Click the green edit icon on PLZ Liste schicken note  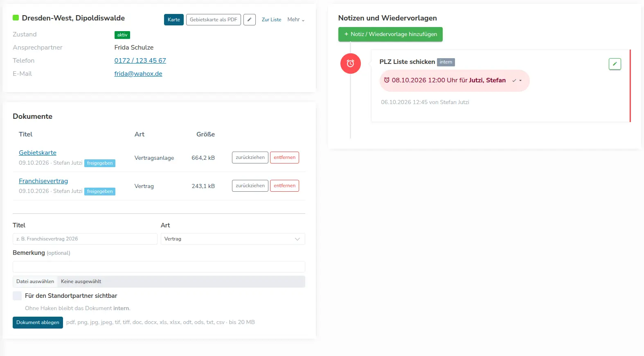click(x=615, y=64)
